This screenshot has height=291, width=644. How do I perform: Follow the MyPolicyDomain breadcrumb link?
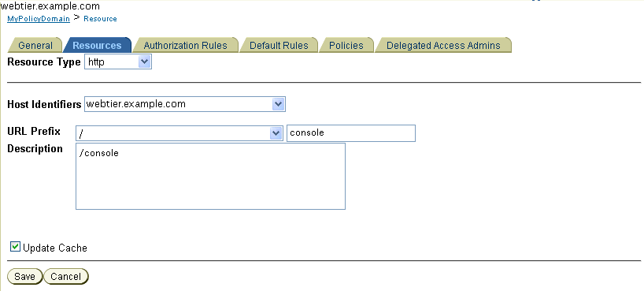coord(39,19)
